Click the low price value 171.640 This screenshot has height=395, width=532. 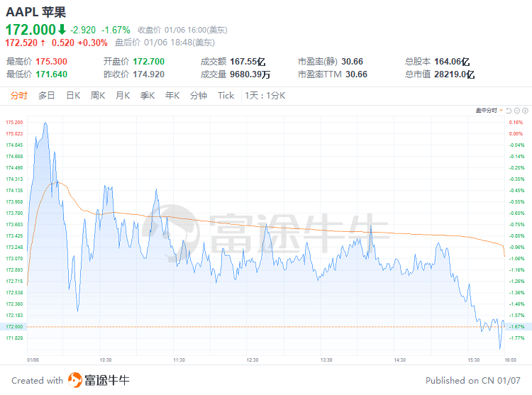[x=52, y=74]
